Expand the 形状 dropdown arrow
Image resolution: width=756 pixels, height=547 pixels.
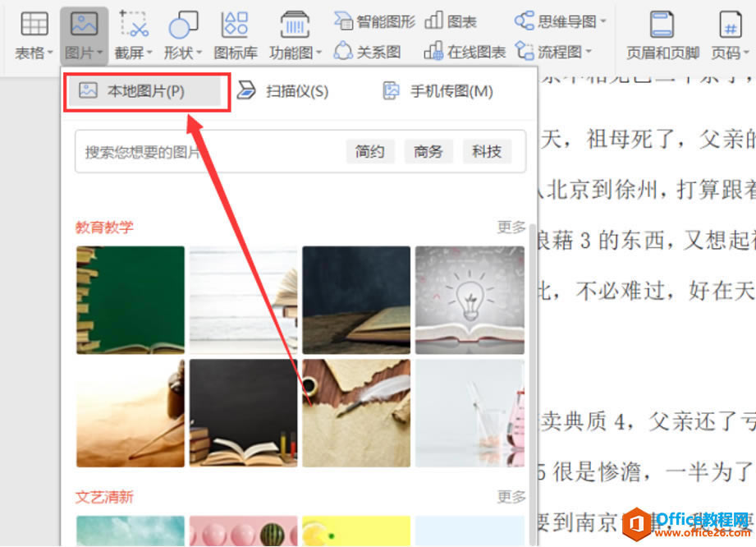[199, 52]
